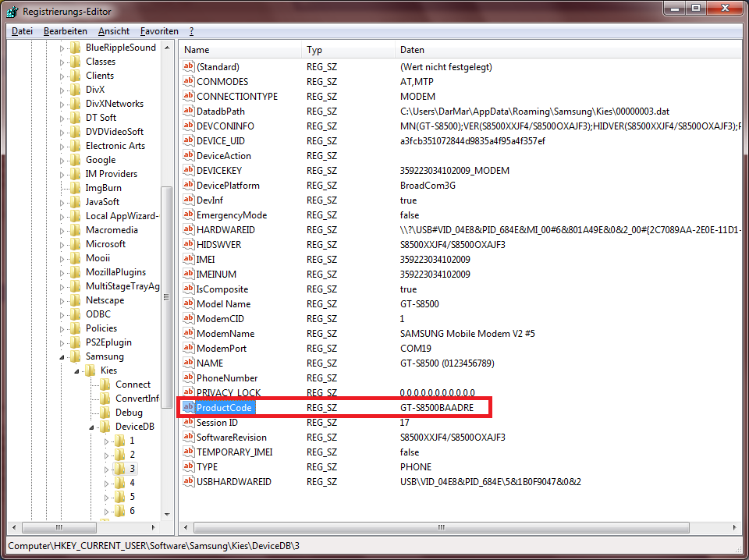Select the folder icon for Electronic Arts
This screenshot has height=560, width=749.
pos(75,146)
